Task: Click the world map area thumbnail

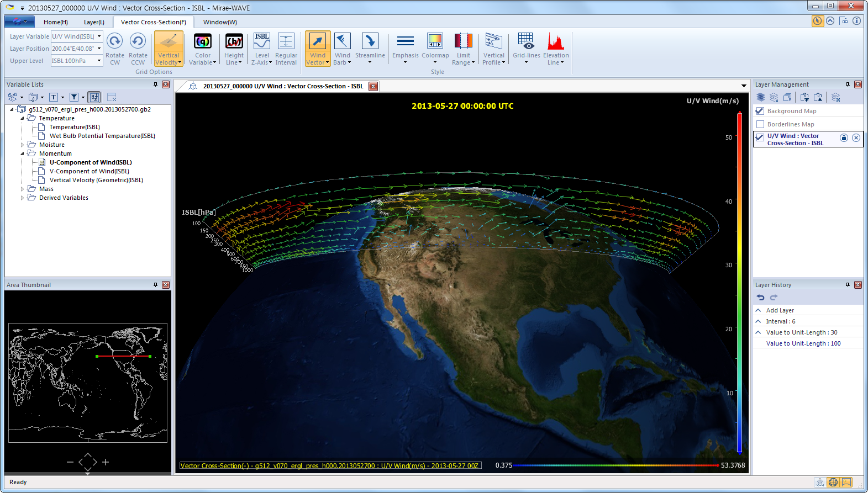Action: tap(88, 383)
